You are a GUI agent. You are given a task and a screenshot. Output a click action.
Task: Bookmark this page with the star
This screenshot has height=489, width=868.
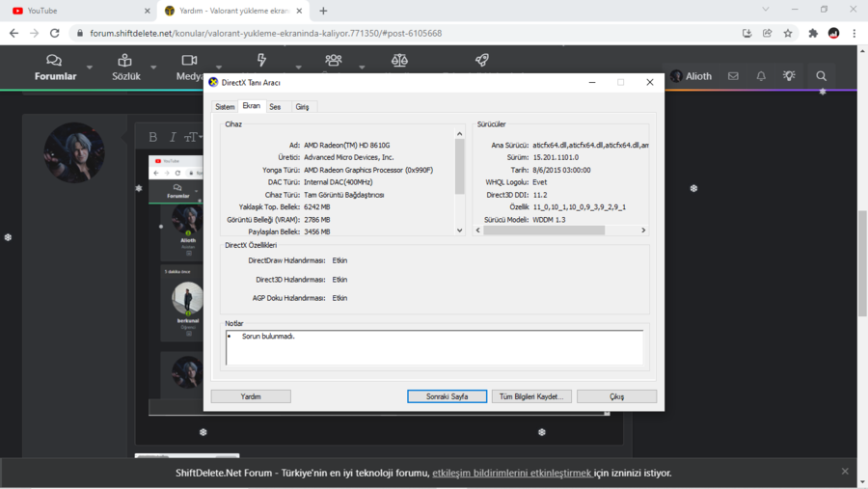coord(788,33)
